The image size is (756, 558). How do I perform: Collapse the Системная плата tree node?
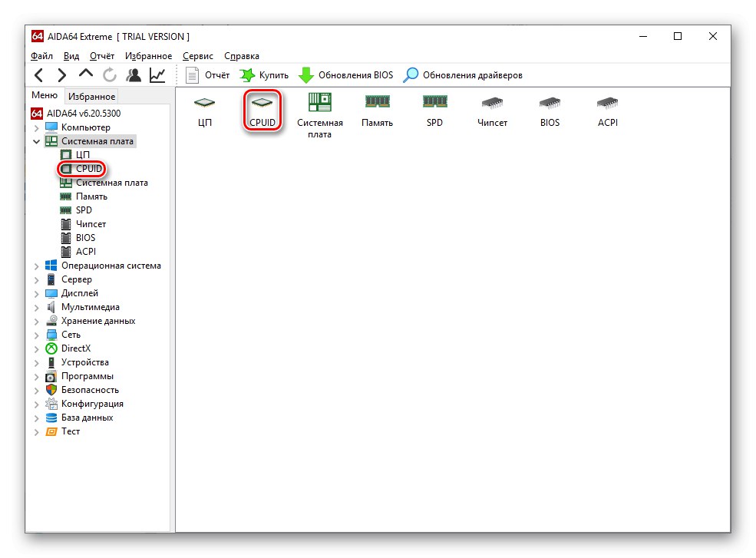tap(37, 141)
